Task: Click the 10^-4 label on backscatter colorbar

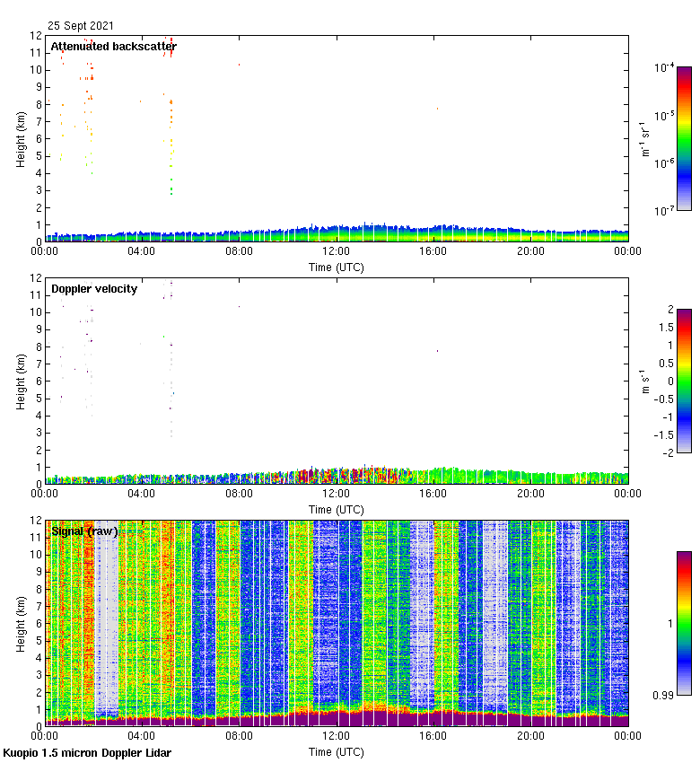Action: [x=664, y=67]
